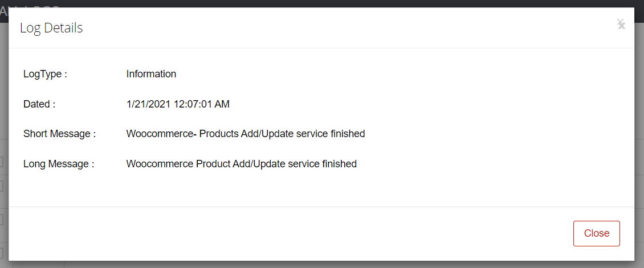Image resolution: width=644 pixels, height=268 pixels.
Task: Click the empty dialog footer left of Close
Action: pyautogui.click(x=287, y=234)
